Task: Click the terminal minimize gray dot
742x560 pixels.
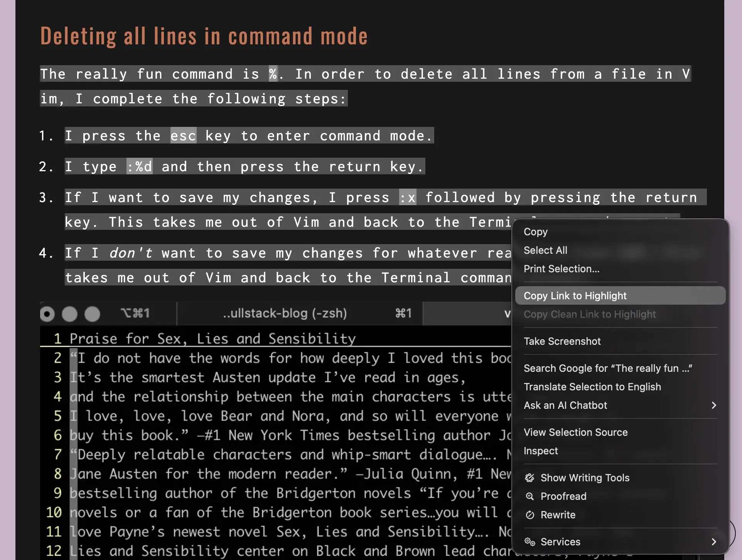Action: (70, 314)
